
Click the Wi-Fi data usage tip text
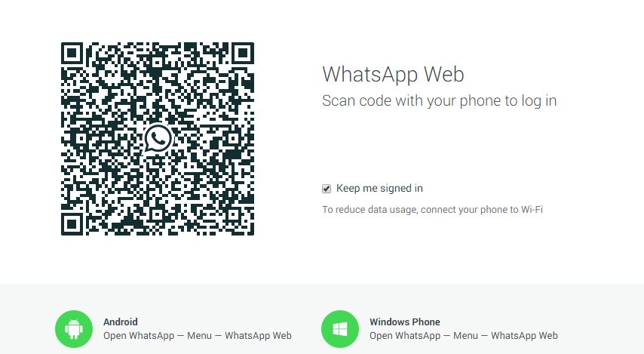click(433, 210)
